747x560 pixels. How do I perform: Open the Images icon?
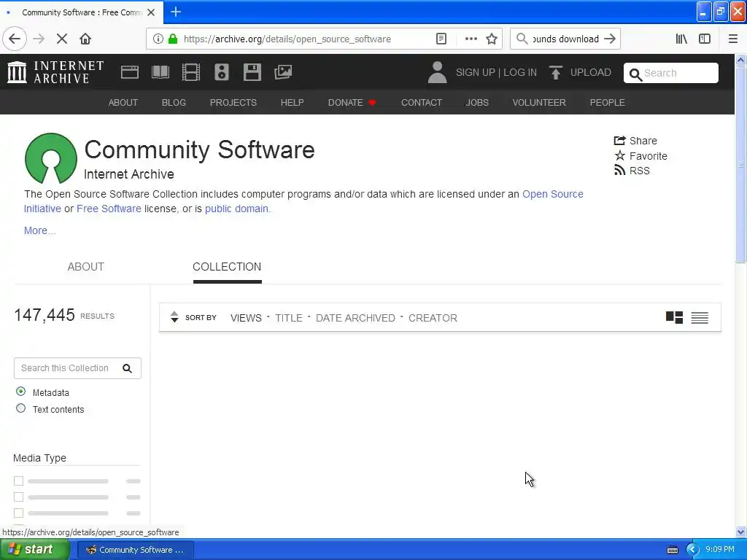283,72
